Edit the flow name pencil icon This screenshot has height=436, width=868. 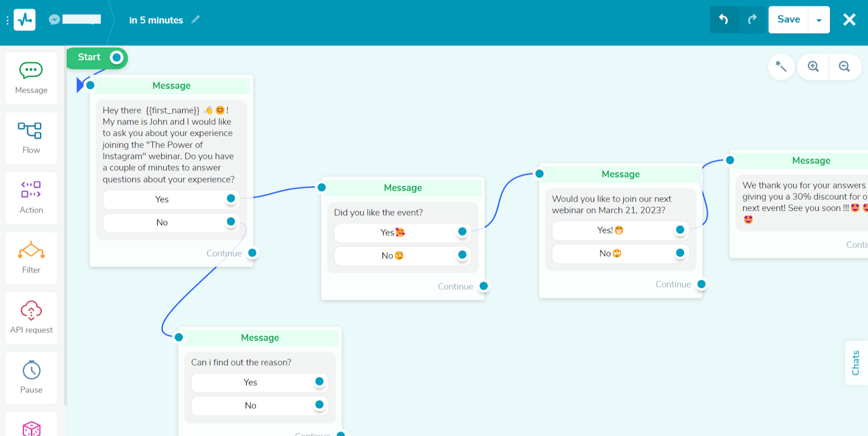pos(196,20)
